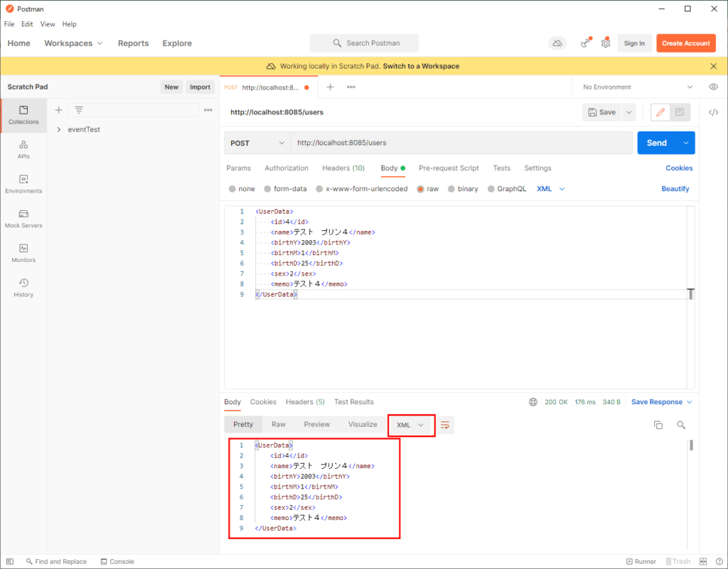
Task: Click the comments icon beside pencil
Action: tap(679, 112)
